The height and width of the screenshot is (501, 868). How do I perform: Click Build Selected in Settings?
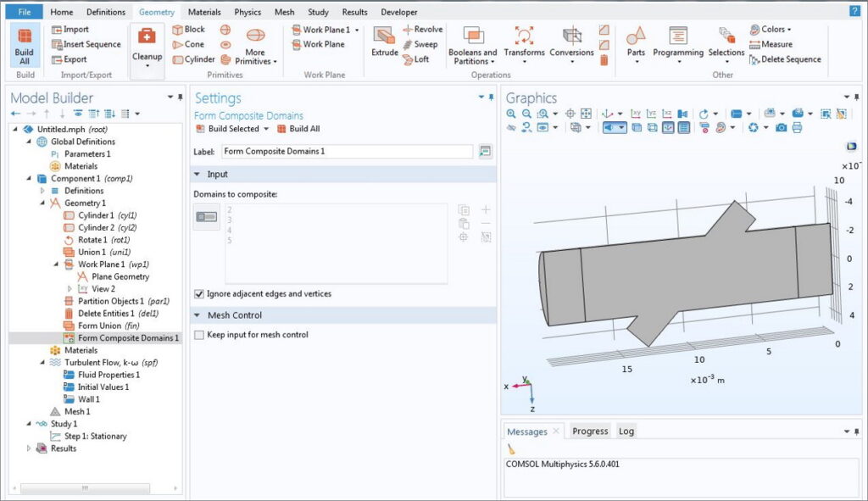point(231,129)
